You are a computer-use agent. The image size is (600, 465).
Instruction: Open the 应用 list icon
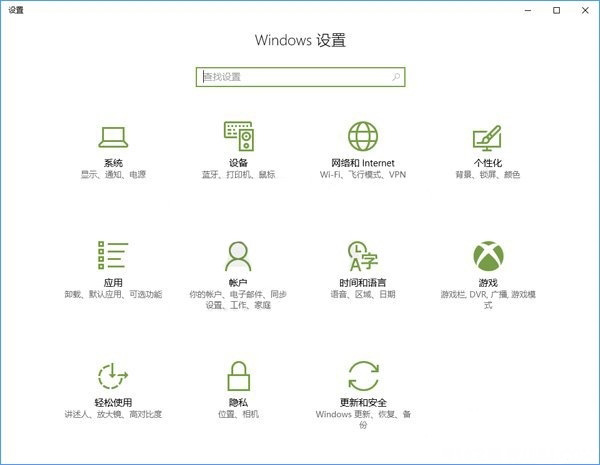pos(113,255)
